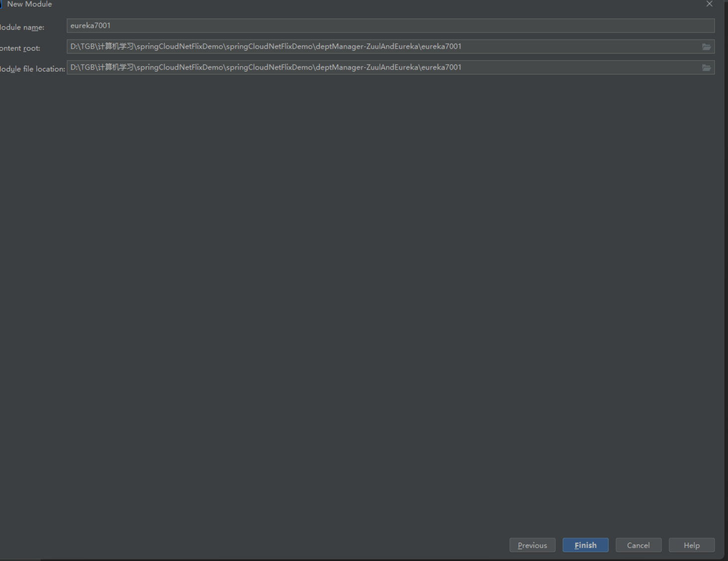This screenshot has width=728, height=561.
Task: Browse folder icon for Module file location
Action: click(706, 68)
